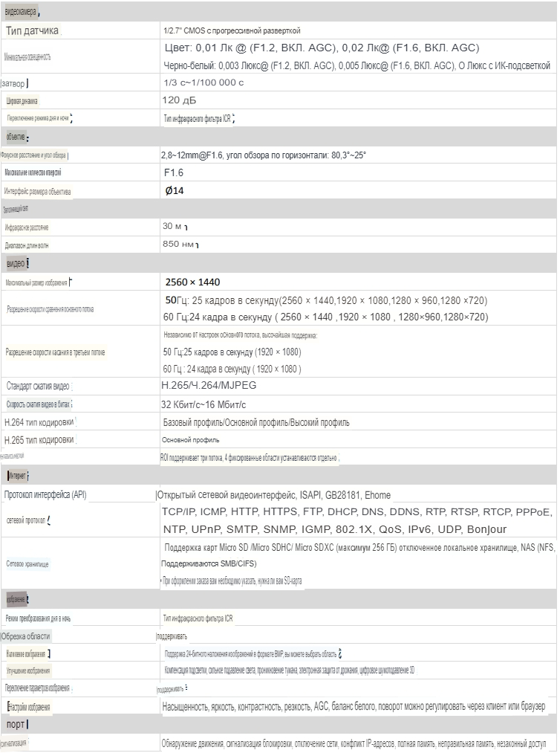Click the "затвор" row label
Screen dimensions: 560x753
pyautogui.click(x=17, y=83)
